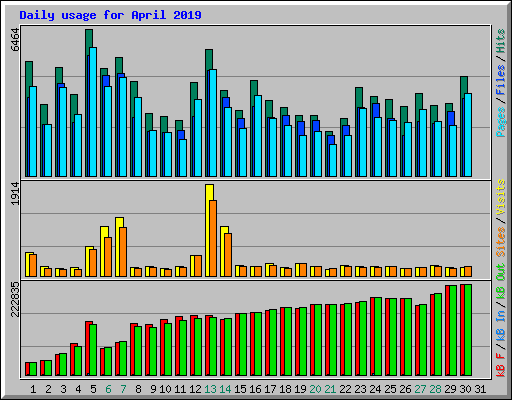Click the tallest yellow visits bar, day 13
The image size is (512, 400).
(208, 230)
